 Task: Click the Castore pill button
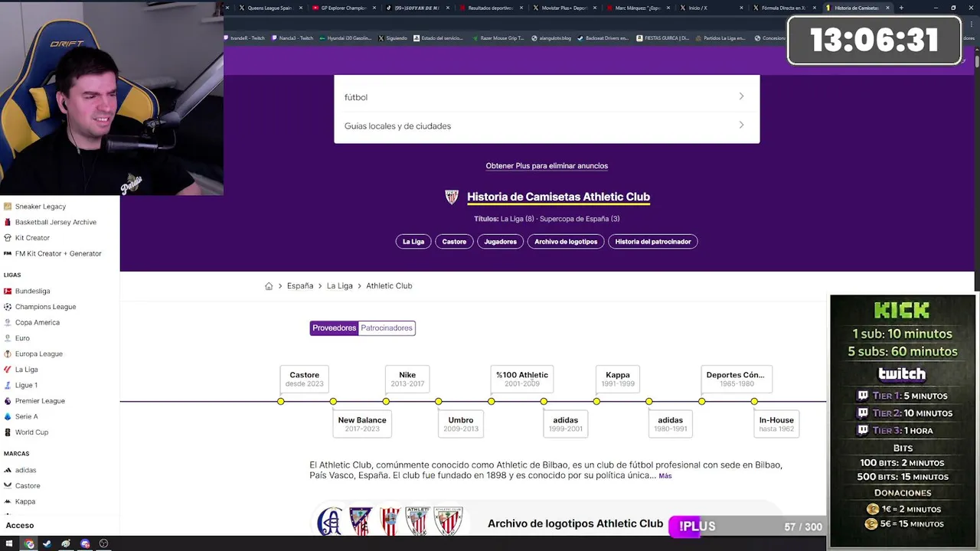coord(454,242)
